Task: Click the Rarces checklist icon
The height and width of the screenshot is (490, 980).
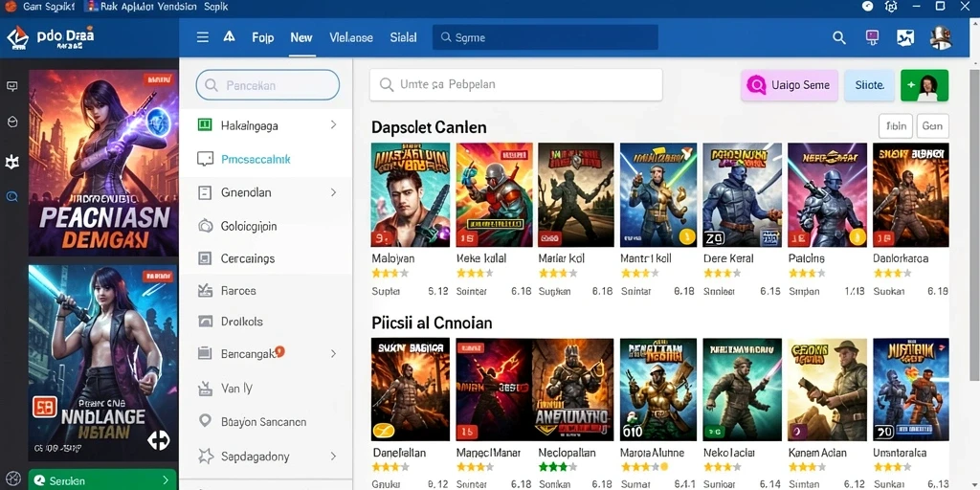Action: click(205, 291)
